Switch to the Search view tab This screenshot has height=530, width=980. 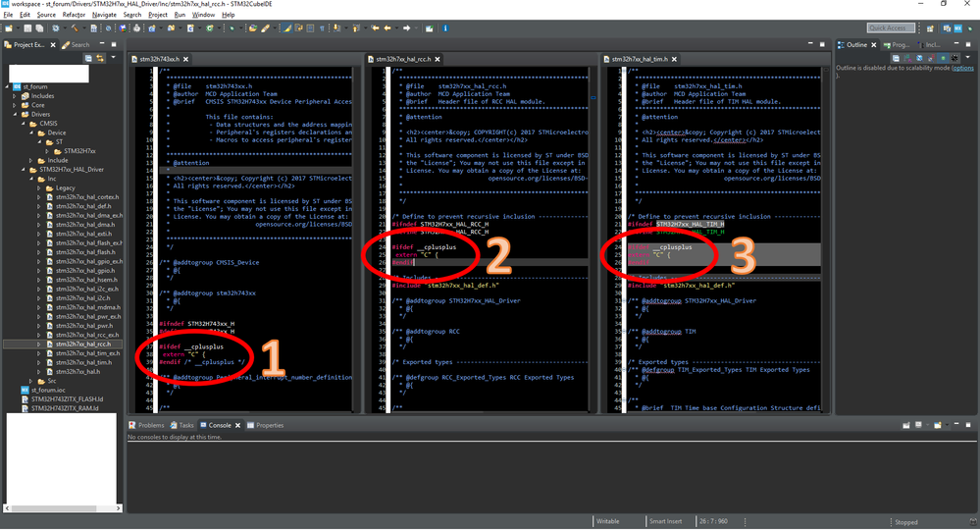coord(76,44)
